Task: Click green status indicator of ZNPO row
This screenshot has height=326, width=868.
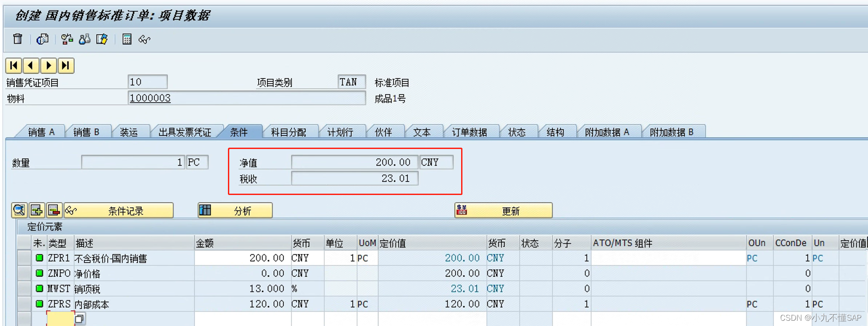Action: 39,273
